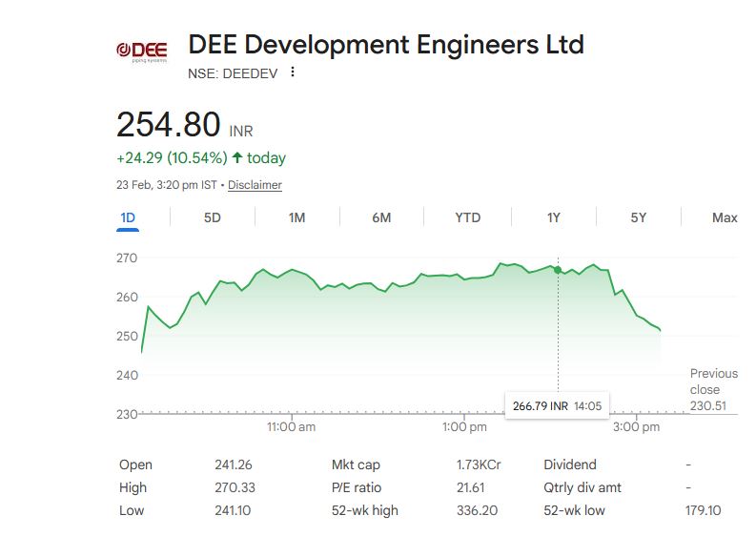
Task: Click the 266.79 INR price tooltip
Action: (x=557, y=405)
